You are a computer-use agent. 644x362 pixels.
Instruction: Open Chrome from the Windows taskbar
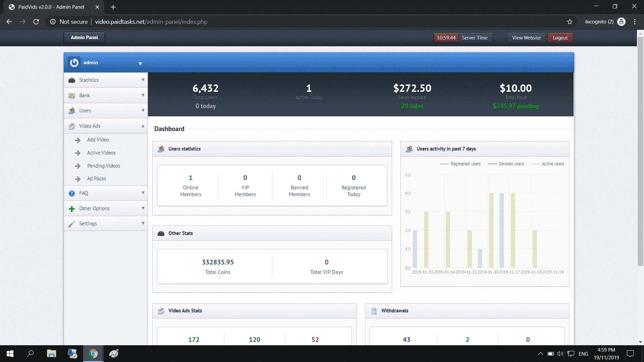point(93,354)
